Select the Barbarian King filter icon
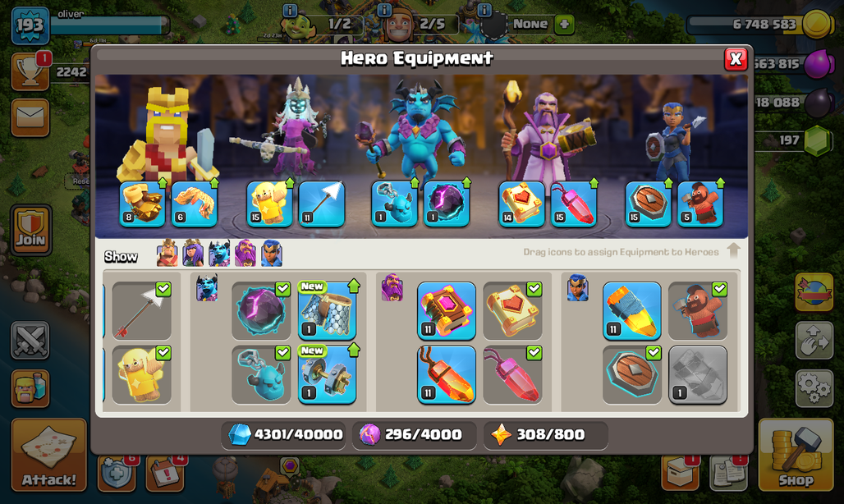 [167, 253]
